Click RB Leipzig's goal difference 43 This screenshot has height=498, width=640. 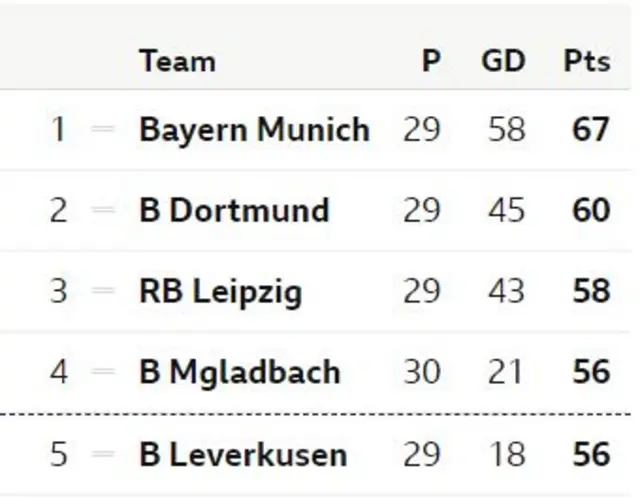point(506,291)
